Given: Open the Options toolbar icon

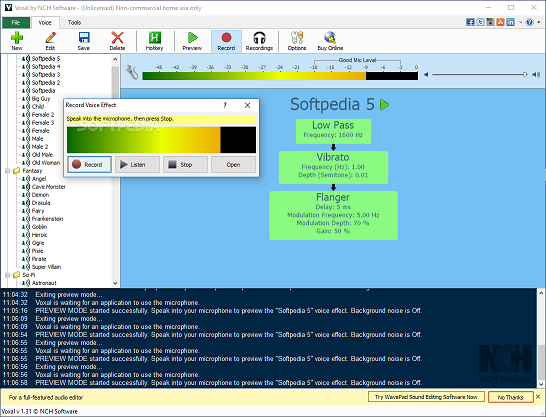Looking at the screenshot, I should 297,41.
